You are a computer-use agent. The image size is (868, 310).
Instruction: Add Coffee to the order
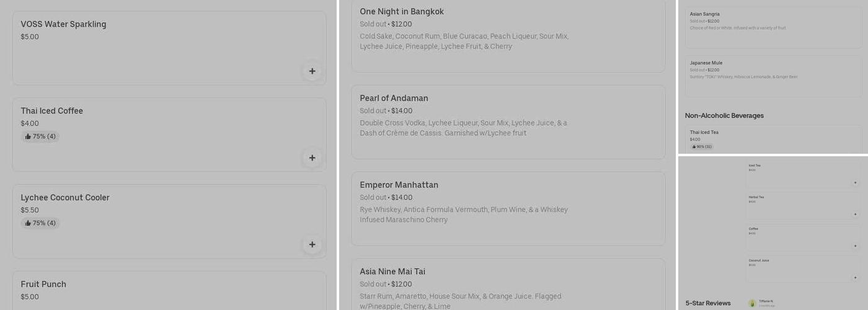(855, 246)
